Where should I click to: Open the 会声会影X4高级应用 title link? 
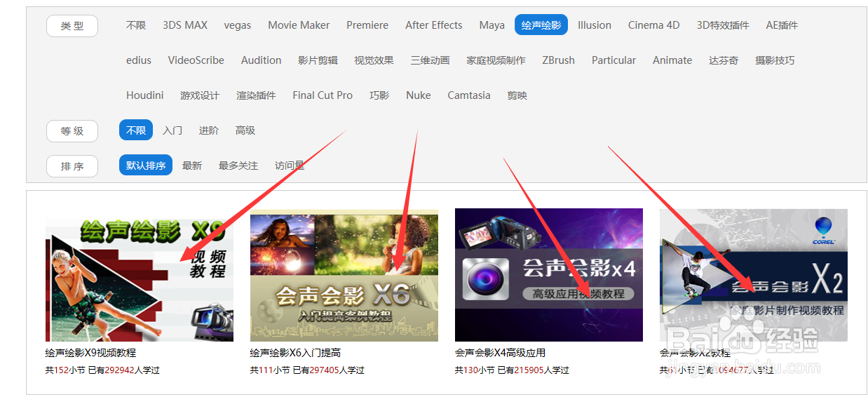pos(500,353)
